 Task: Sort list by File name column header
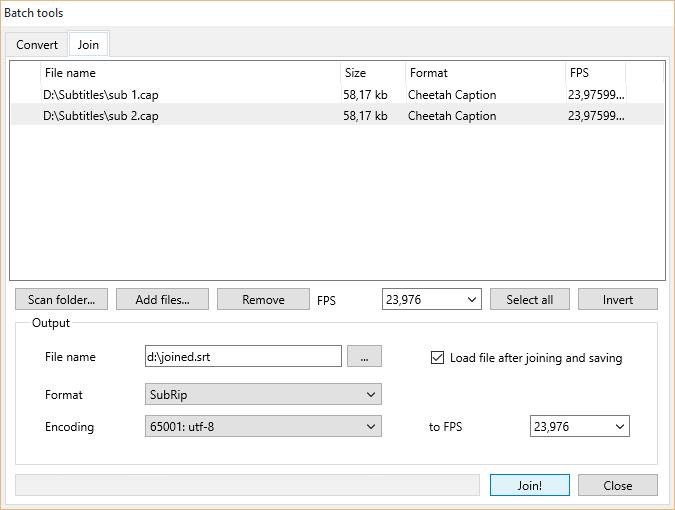point(190,73)
